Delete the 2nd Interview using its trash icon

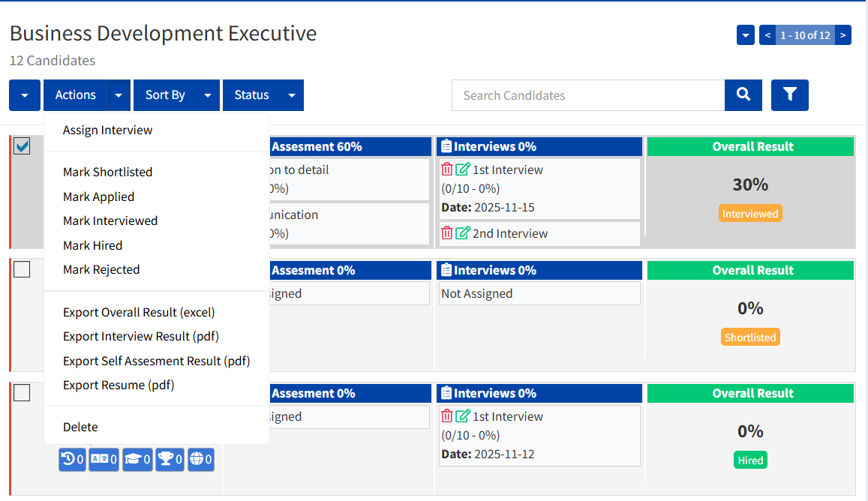[447, 233]
